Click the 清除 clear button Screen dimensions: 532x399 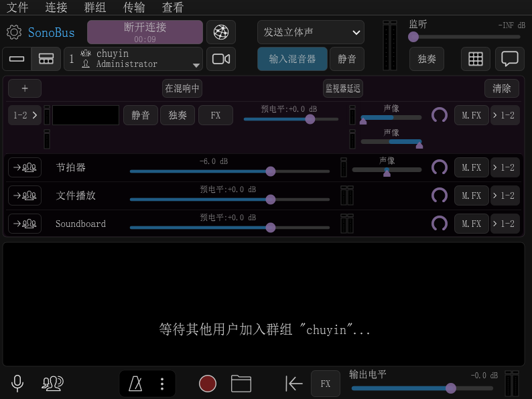pyautogui.click(x=501, y=88)
